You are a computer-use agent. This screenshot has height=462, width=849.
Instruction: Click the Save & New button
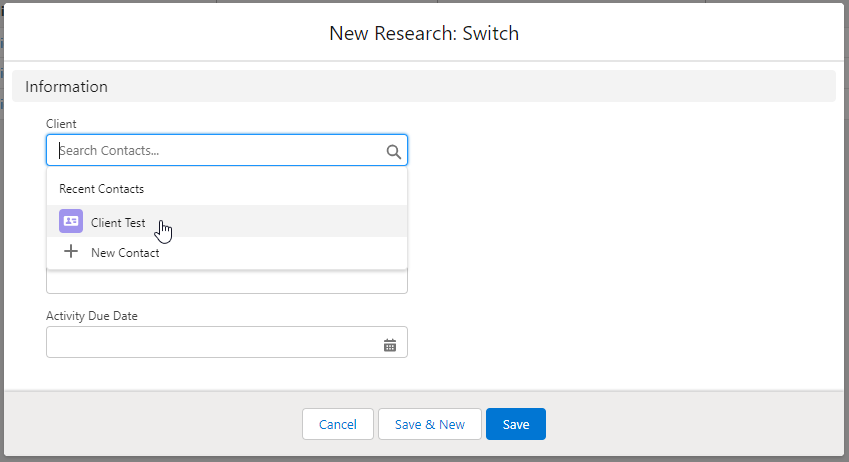click(x=430, y=424)
